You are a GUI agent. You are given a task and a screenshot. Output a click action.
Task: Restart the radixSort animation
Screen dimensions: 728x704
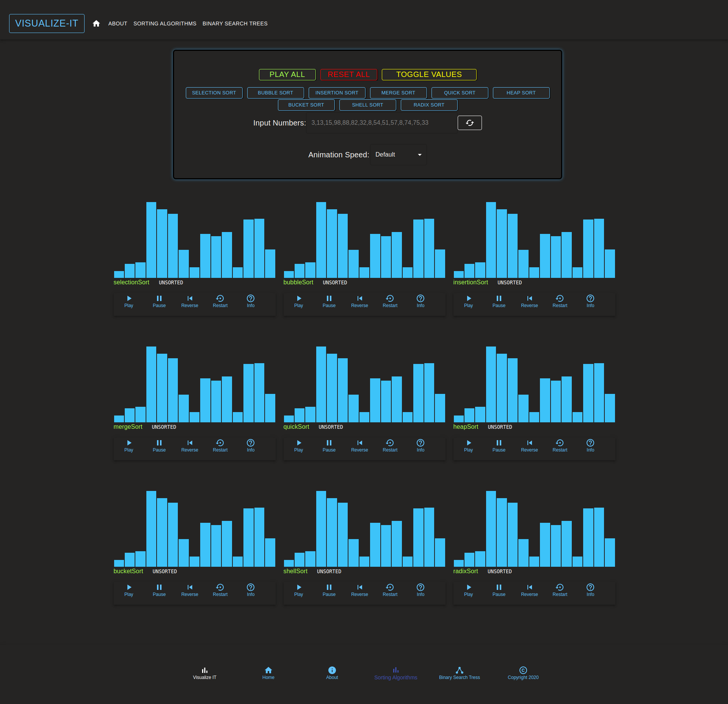pos(560,590)
